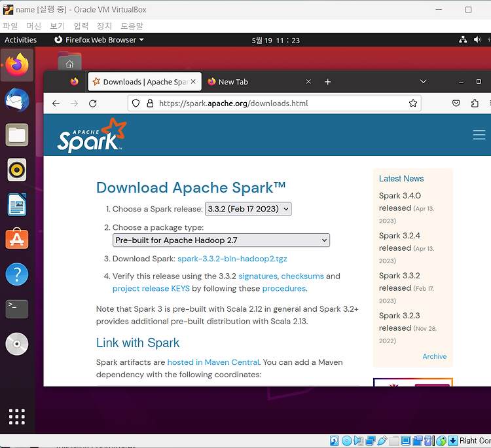491x448 pixels.
Task: Launch Thunderbird Mail from the dock
Action: (x=17, y=100)
